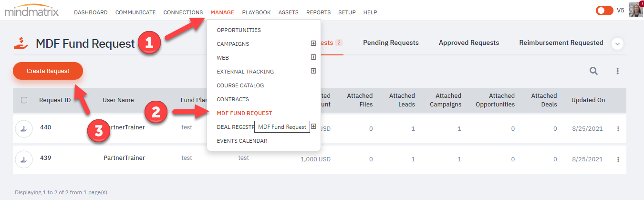This screenshot has height=200, width=644.
Task: Open the test fund plan link in row 440
Action: point(187,127)
